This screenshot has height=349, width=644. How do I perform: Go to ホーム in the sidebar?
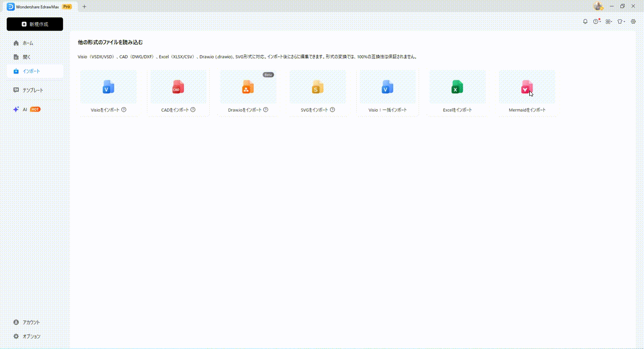pos(28,43)
